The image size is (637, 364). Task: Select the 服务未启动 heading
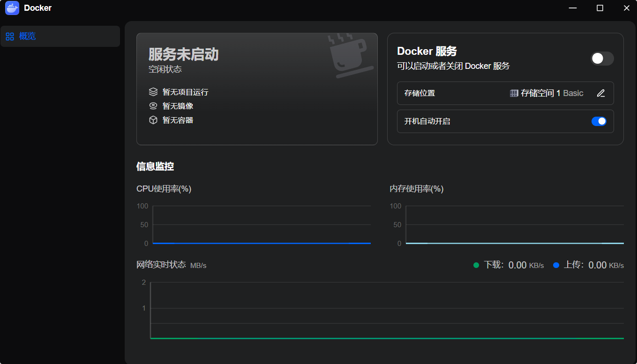(x=184, y=54)
